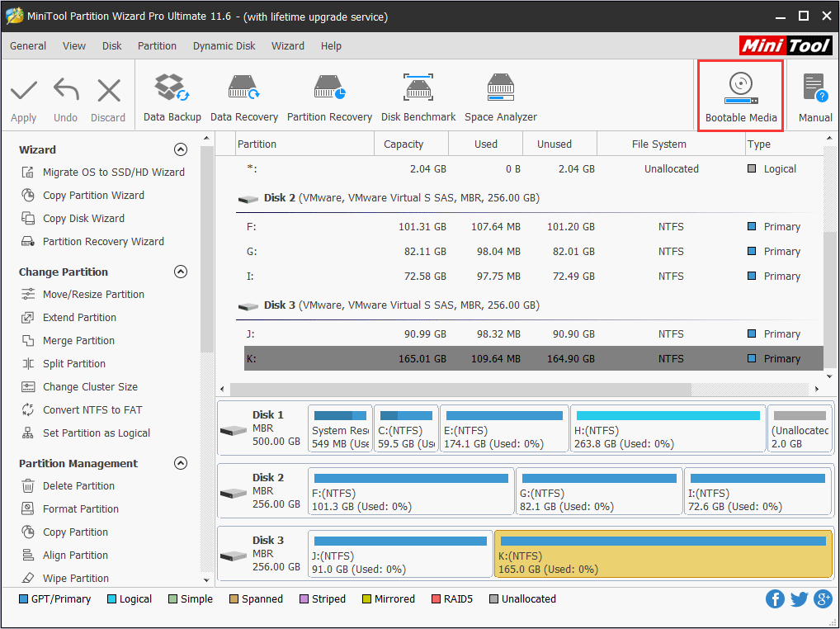Open the Disk menu
840x629 pixels.
coord(112,45)
